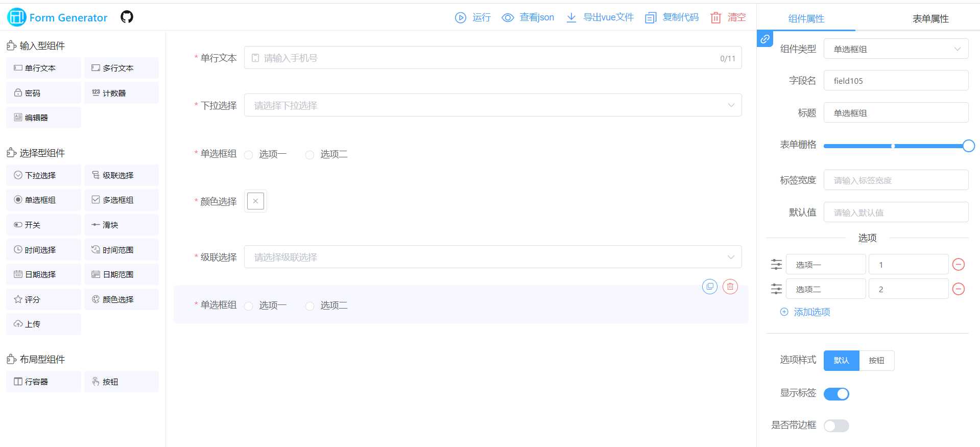Add the 时间选择 time picker component
The width and height of the screenshot is (980, 447).
[x=43, y=250]
